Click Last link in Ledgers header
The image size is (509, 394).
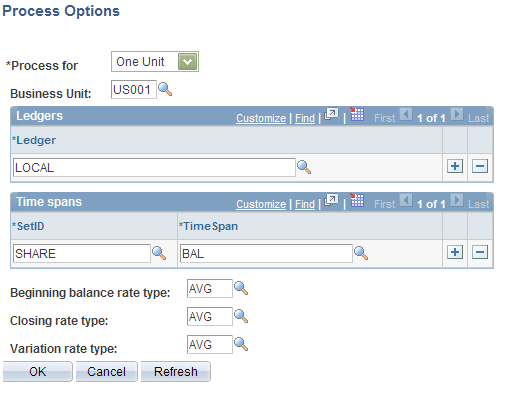click(479, 118)
